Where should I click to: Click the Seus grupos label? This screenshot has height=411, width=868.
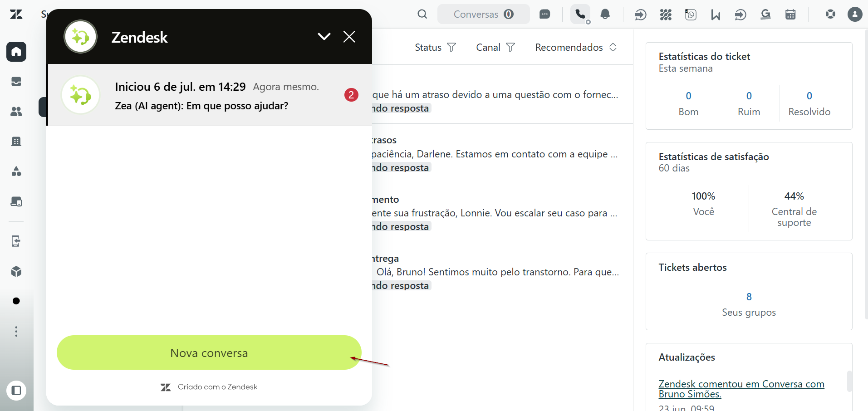click(749, 312)
